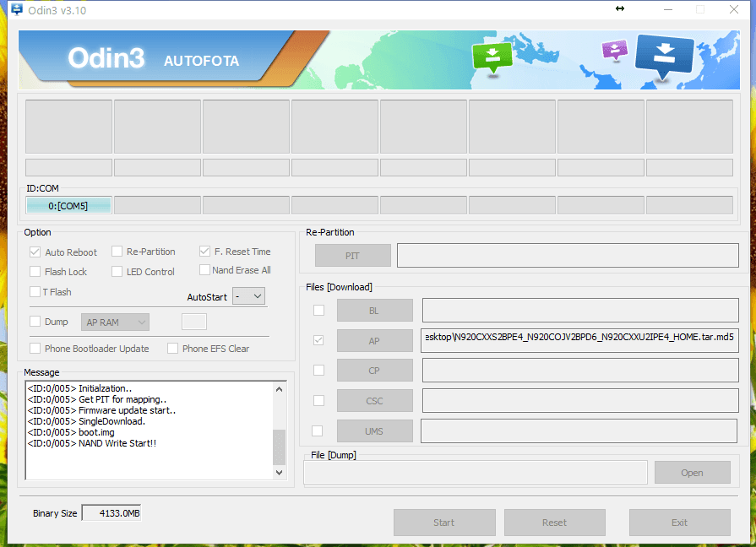The width and height of the screenshot is (756, 547).
Task: Enable the Flash Lock option
Action: [35, 271]
